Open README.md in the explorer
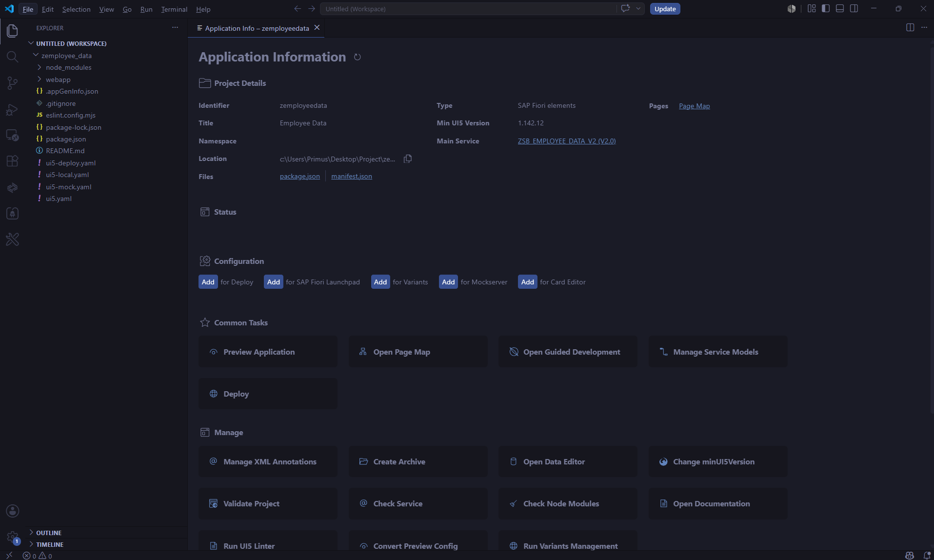 pyautogui.click(x=65, y=151)
